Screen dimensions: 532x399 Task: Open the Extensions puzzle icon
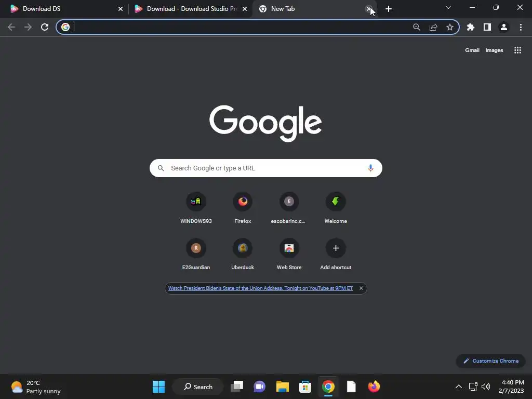[x=471, y=27]
